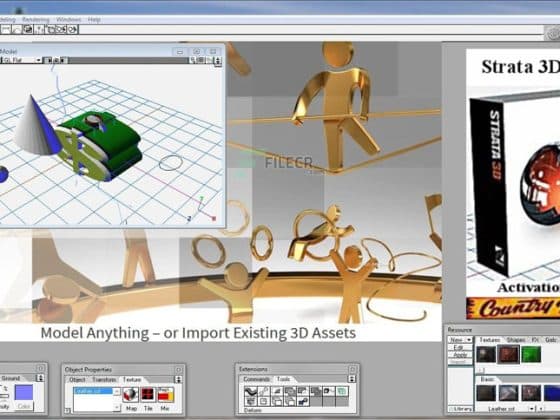Screen dimensions: 560x420
Task: Click the texture list scroll-up arrow
Action: tap(117, 391)
